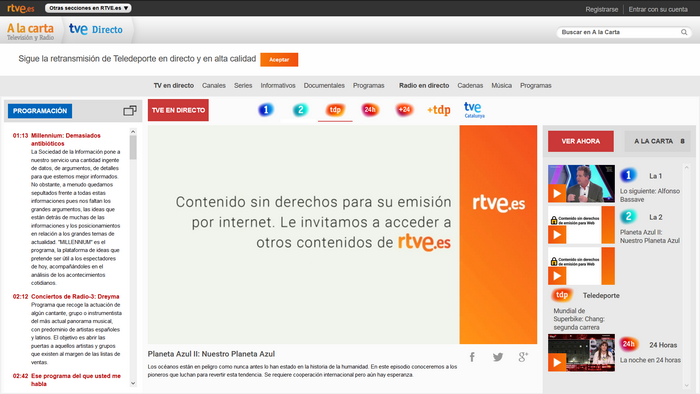Click the tdp logo beside Teledeporte

point(562,295)
